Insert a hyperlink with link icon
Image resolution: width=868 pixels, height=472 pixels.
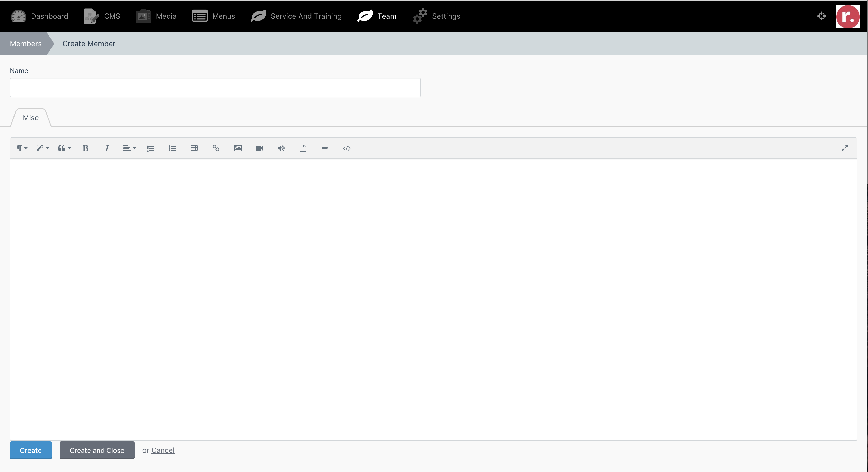coord(216,148)
